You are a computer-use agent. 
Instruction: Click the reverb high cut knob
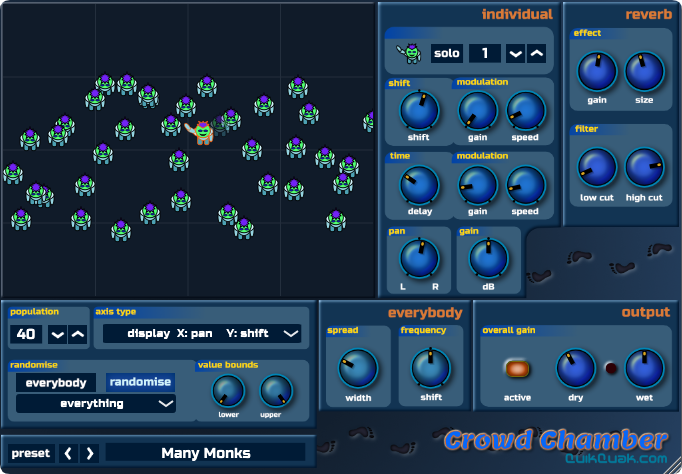click(x=644, y=167)
